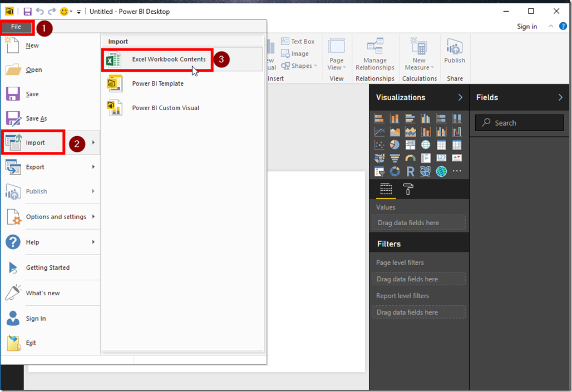
Task: Select the Donut chart visualization
Action: point(395,171)
